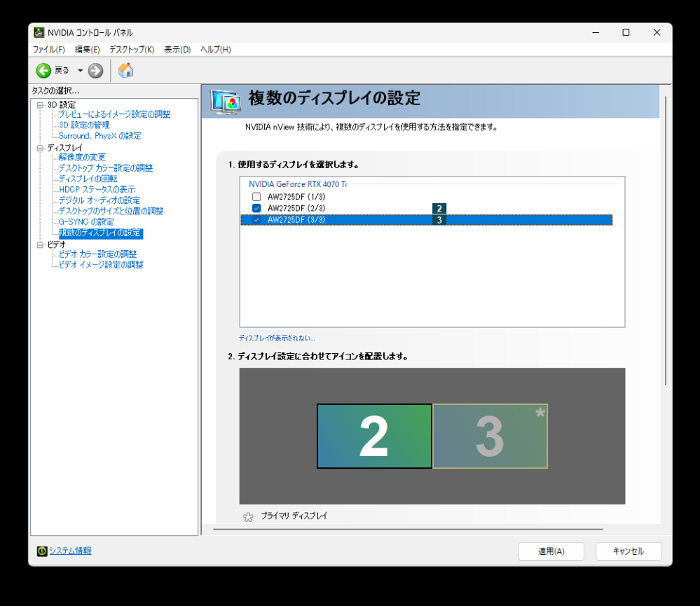This screenshot has width=700, height=606.
Task: Collapse the ビデオ tree node
Action: click(40, 245)
